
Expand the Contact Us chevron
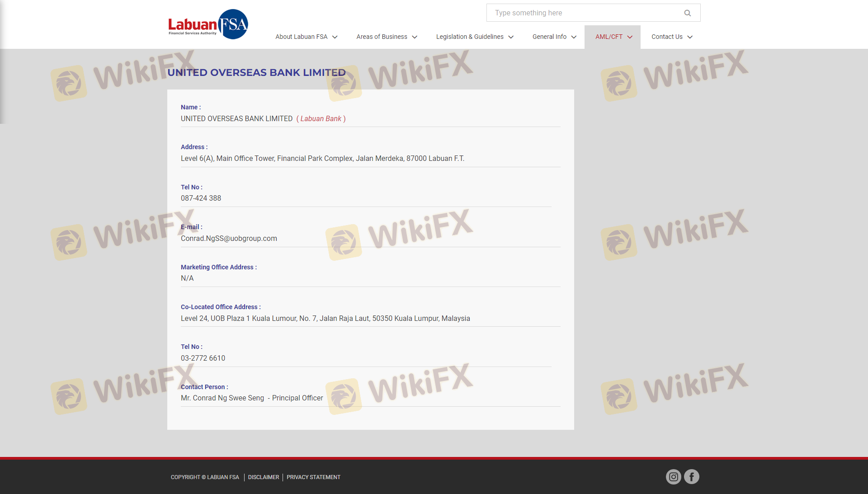690,37
